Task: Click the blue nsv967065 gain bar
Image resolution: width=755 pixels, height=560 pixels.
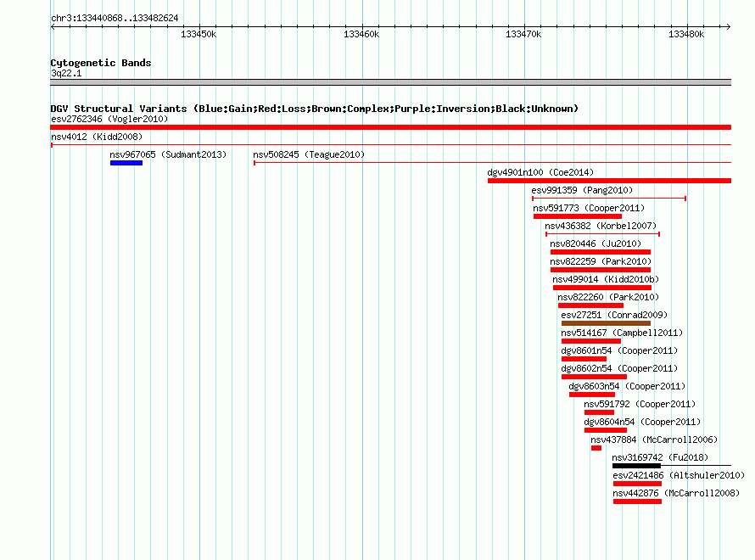Action: pyautogui.click(x=126, y=163)
